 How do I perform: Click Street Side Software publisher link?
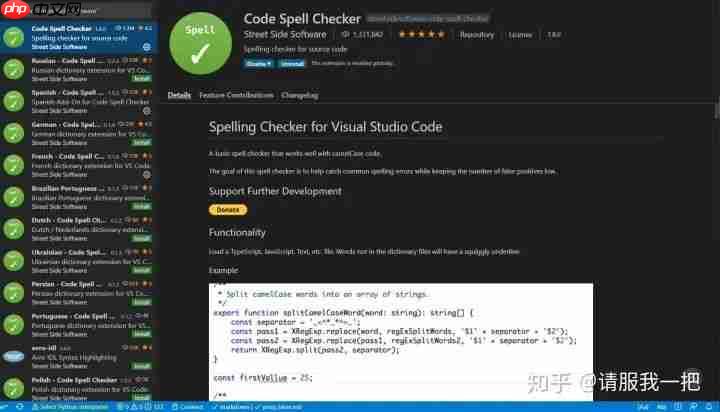(x=285, y=34)
